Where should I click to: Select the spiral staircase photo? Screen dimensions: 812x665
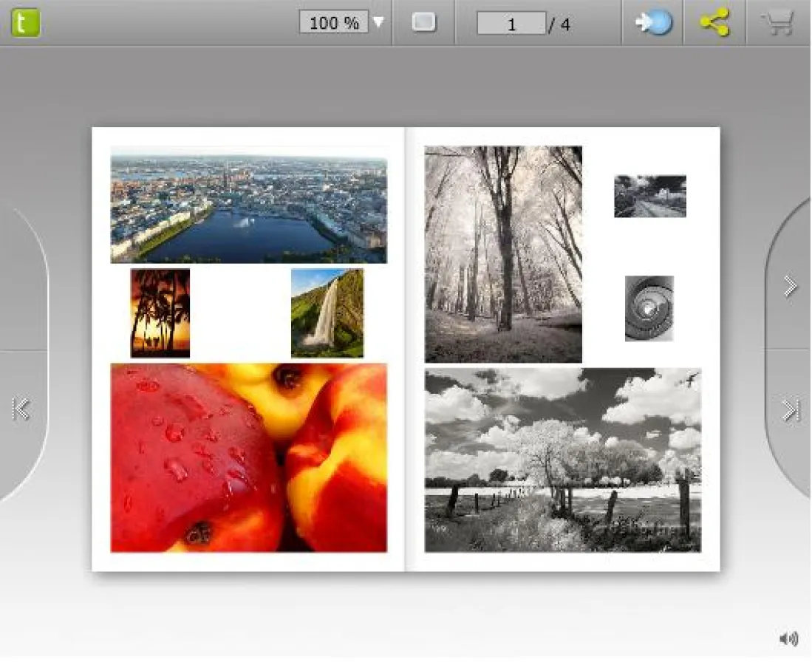(649, 308)
